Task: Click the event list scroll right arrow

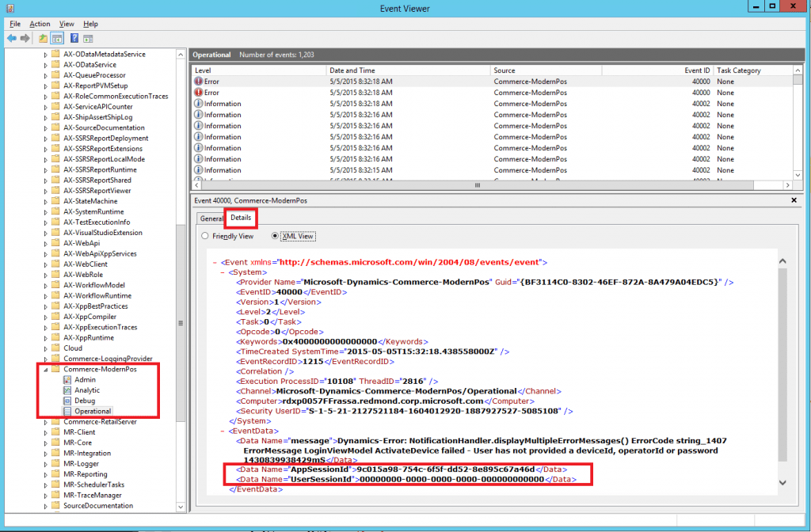Action: click(788, 185)
